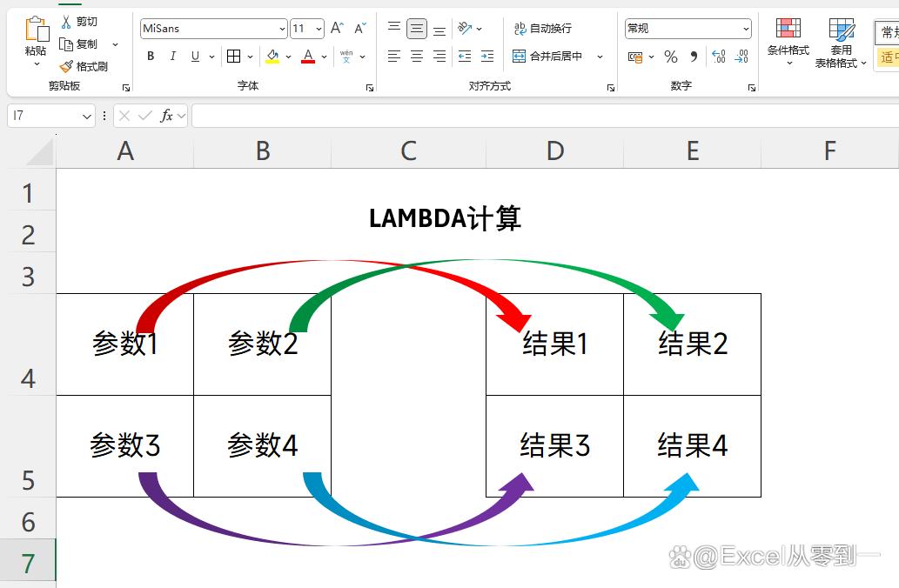Select row 4 header
The width and height of the screenshot is (899, 588).
pos(28,344)
